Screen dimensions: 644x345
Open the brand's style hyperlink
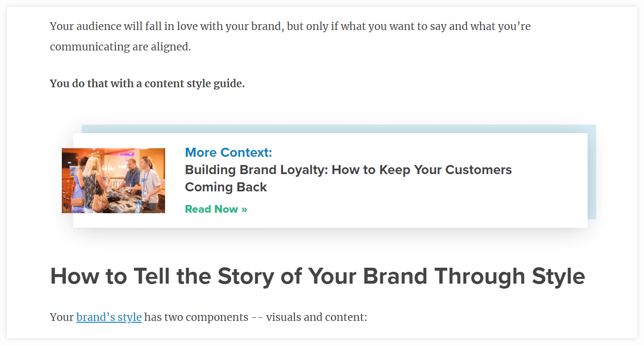click(109, 317)
